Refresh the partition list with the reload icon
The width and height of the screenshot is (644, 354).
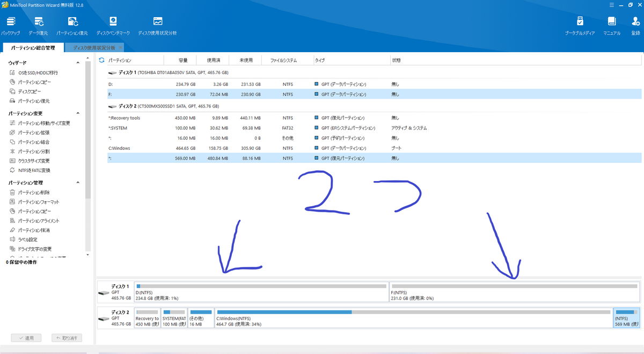pos(101,60)
